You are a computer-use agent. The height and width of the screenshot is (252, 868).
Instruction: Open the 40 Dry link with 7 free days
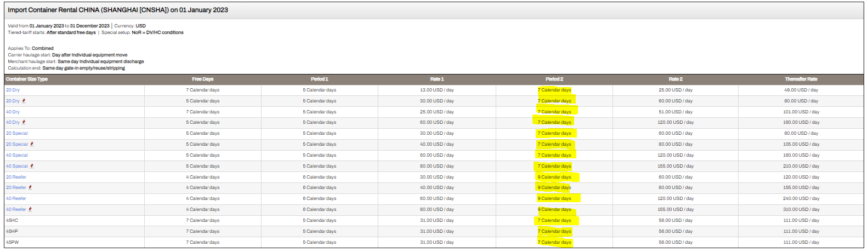click(13, 112)
